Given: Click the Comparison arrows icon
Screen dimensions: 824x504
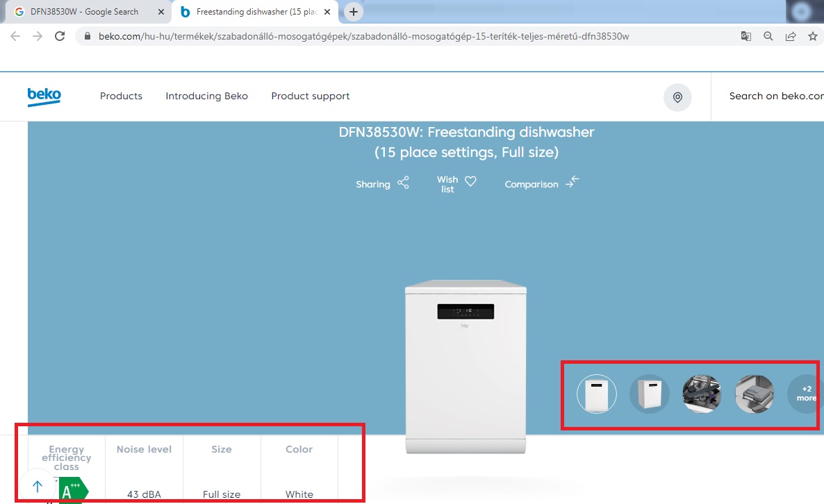Looking at the screenshot, I should point(572,182).
